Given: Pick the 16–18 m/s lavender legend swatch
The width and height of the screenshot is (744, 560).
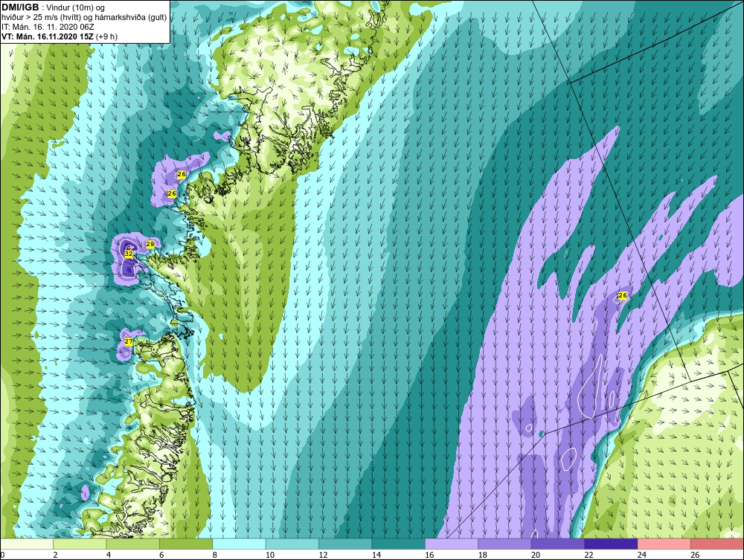Looking at the screenshot, I should click(452, 544).
